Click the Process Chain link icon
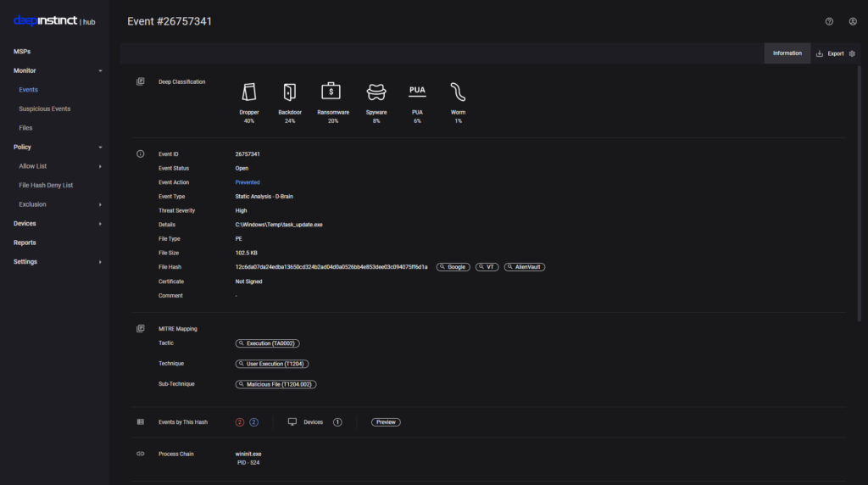868x485 pixels. click(x=141, y=454)
